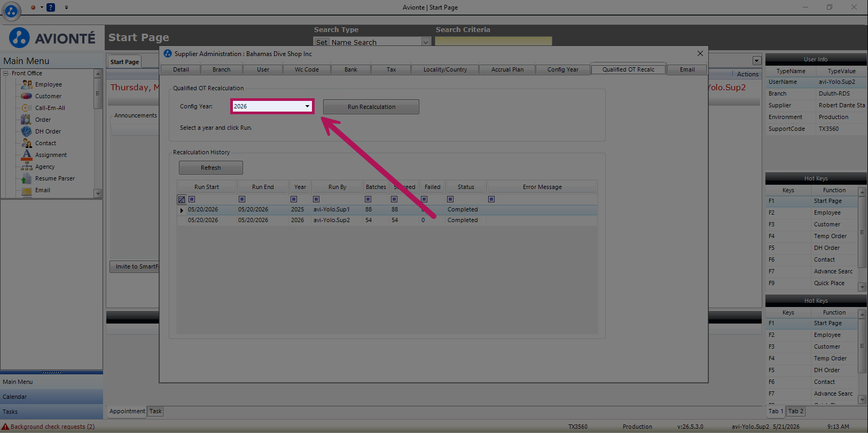Open the quick access toolbar customize arrow
The height and width of the screenshot is (433, 868).
point(66,7)
